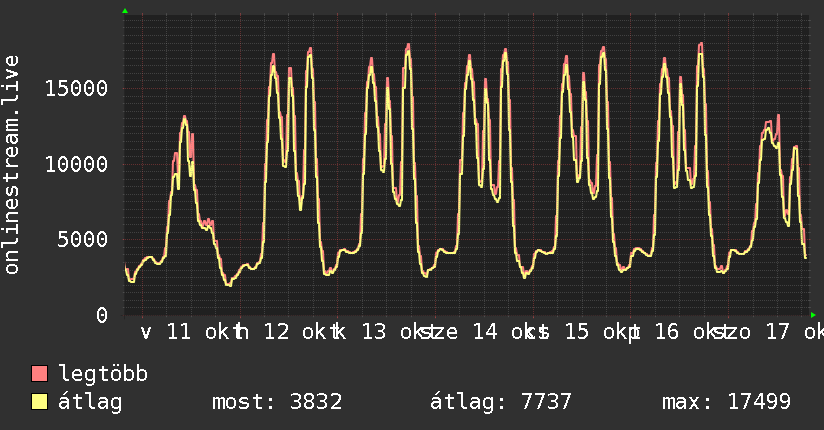Click the pink legtöbb legend swatch
824x430 pixels.
click(x=39, y=374)
